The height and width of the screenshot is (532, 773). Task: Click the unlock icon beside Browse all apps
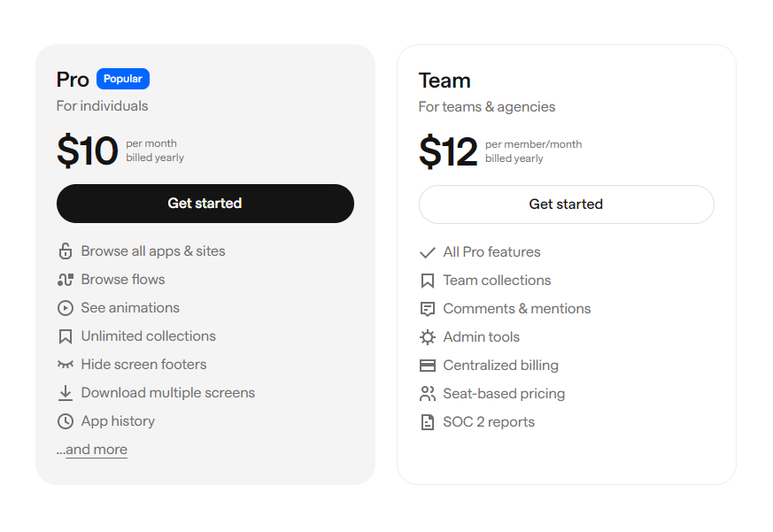click(65, 251)
